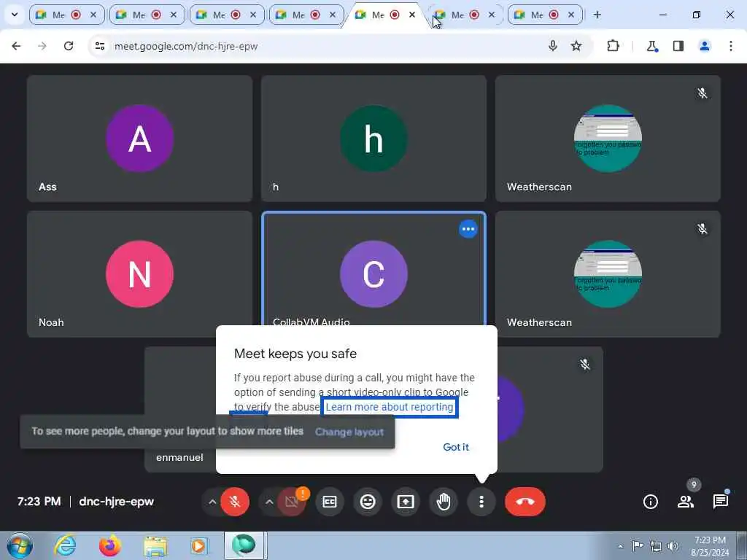Expand video settings chevron beside camera
The height and width of the screenshot is (560, 747).
[269, 502]
